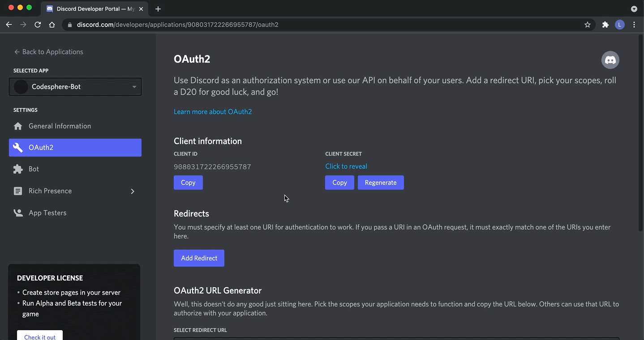Open the browser three-dot menu
Screen dimensions: 644x340
[634, 25]
